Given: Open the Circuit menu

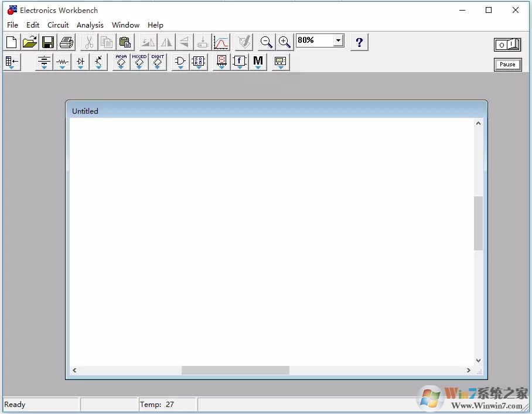Looking at the screenshot, I should [x=58, y=25].
